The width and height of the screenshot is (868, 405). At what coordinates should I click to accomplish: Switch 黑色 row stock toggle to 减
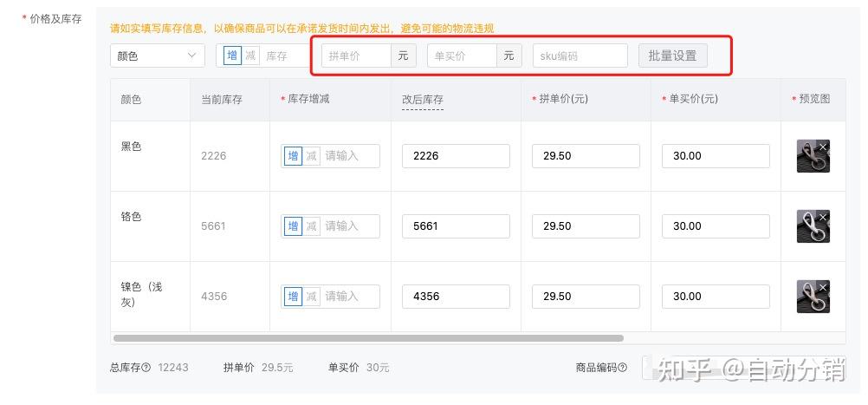(311, 156)
